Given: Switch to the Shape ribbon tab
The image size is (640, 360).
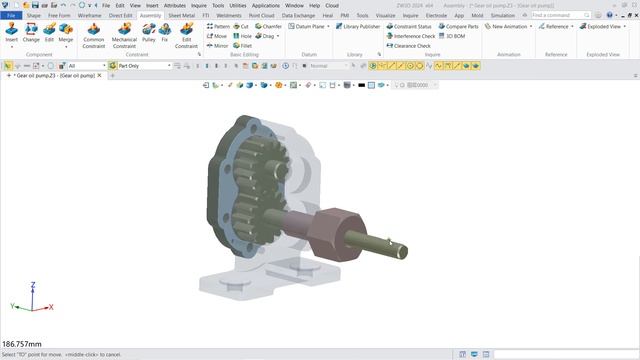Looking at the screenshot, I should pos(33,15).
